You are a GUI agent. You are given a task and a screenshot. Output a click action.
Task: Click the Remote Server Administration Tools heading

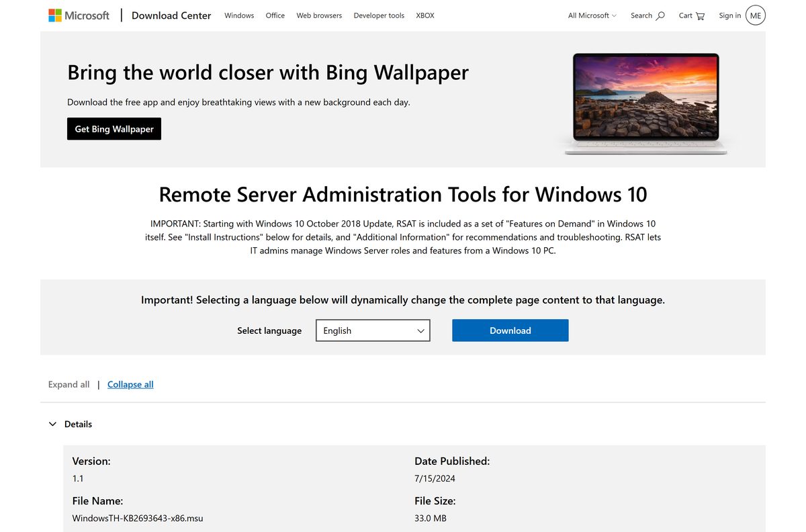pos(403,194)
